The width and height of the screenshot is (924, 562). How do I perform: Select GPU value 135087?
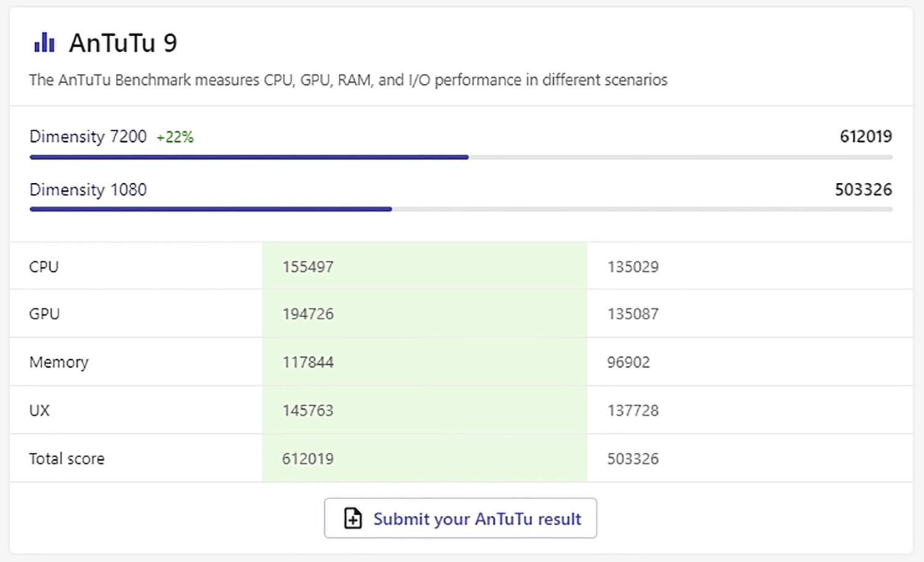633,314
